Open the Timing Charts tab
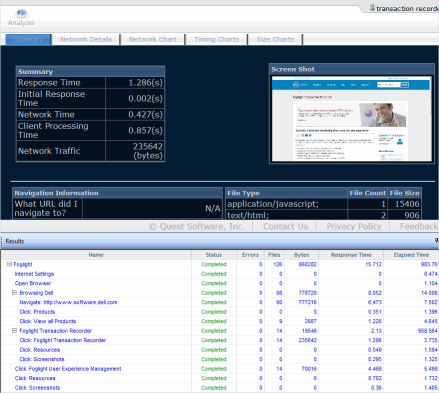This screenshot has width=439, height=393. [217, 39]
